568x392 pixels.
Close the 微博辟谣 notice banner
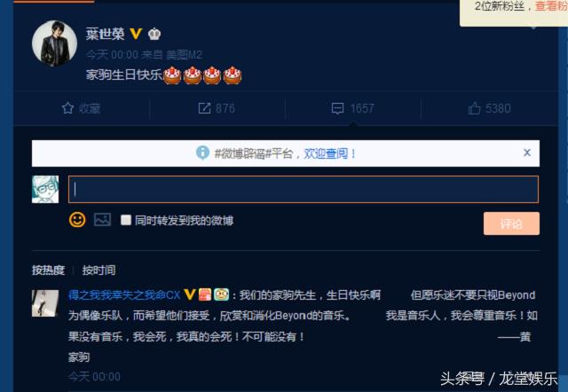pyautogui.click(x=527, y=153)
